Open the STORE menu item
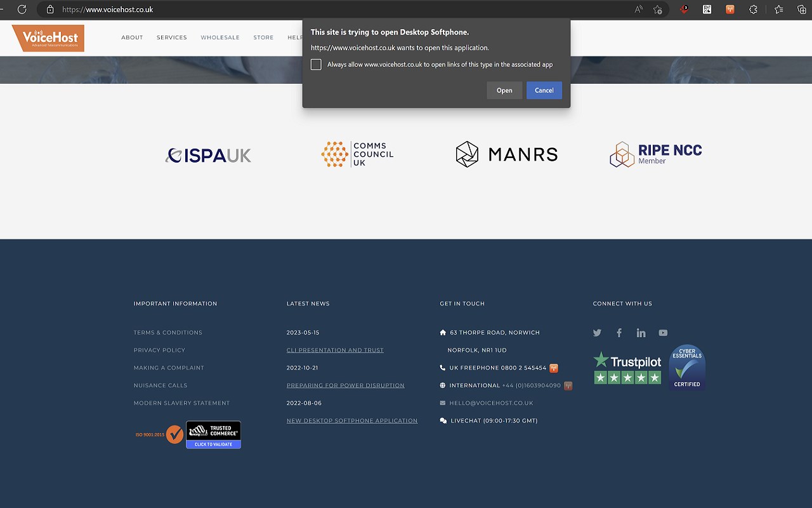This screenshot has height=508, width=812. click(263, 37)
